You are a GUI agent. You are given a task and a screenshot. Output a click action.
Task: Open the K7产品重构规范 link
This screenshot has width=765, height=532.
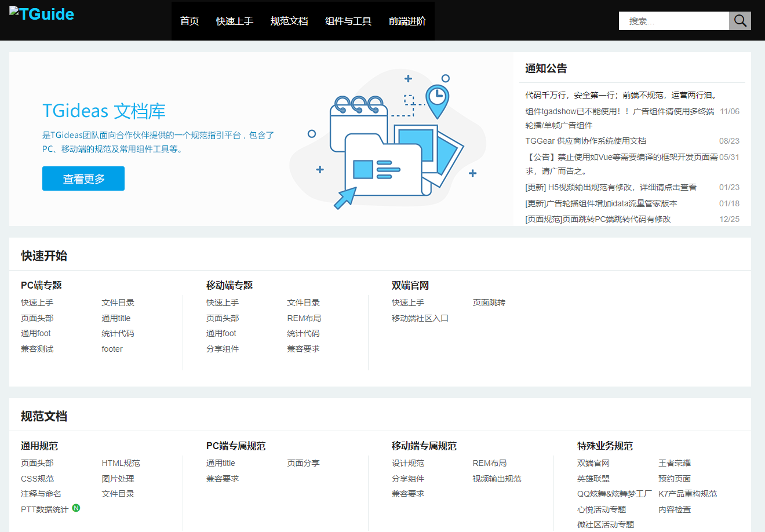coord(688,494)
